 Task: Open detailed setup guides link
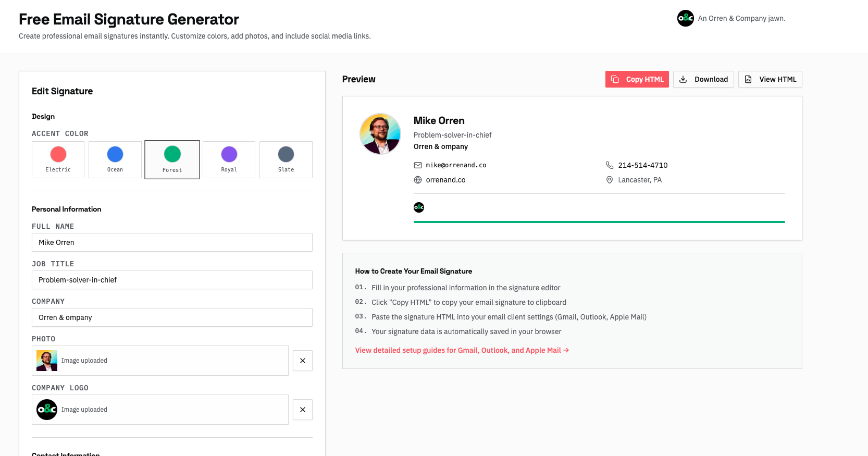[462, 350]
